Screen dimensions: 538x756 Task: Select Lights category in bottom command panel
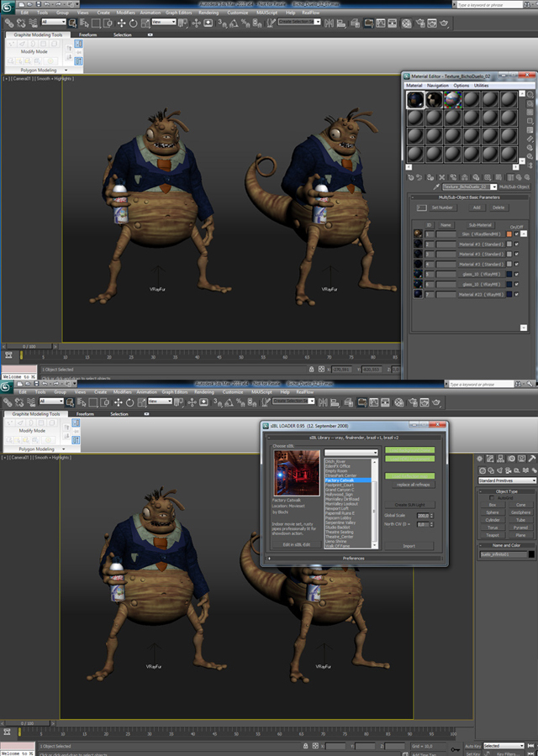[x=500, y=470]
